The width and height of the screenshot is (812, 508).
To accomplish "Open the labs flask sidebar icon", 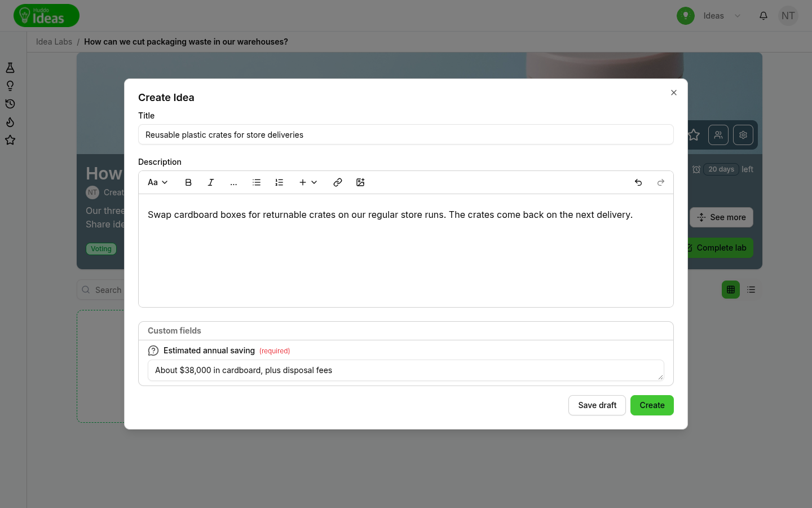I will coord(10,68).
